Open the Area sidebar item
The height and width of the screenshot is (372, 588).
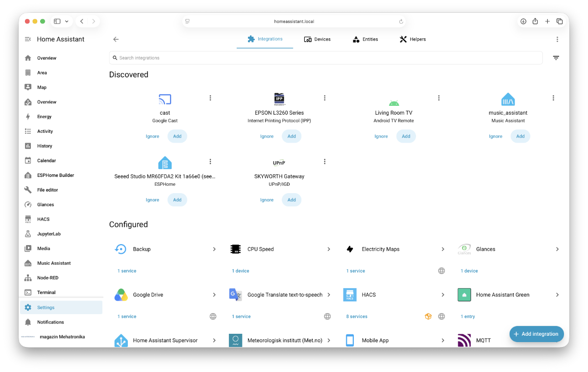pyautogui.click(x=61, y=73)
